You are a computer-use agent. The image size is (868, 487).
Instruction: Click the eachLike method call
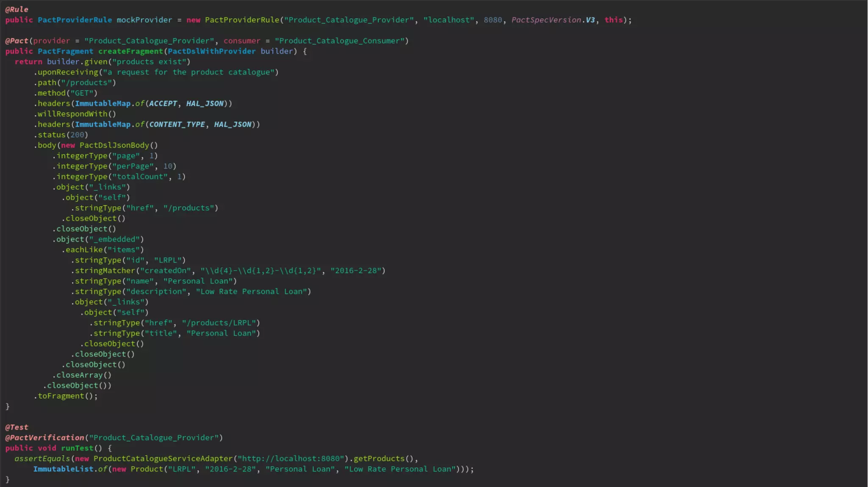84,250
